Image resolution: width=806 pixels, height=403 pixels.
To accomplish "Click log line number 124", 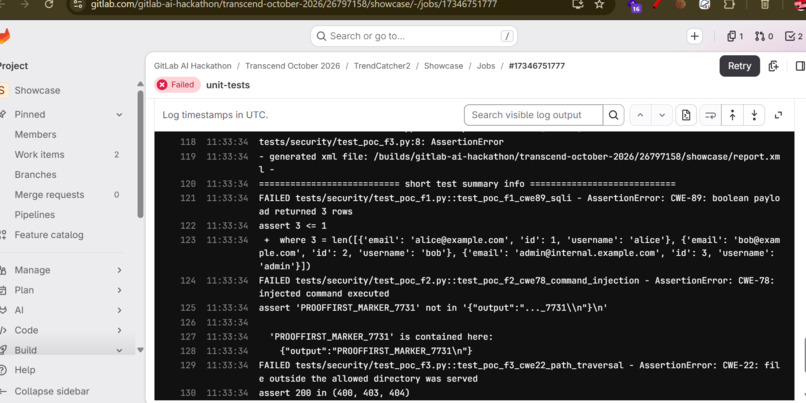I will pos(188,281).
